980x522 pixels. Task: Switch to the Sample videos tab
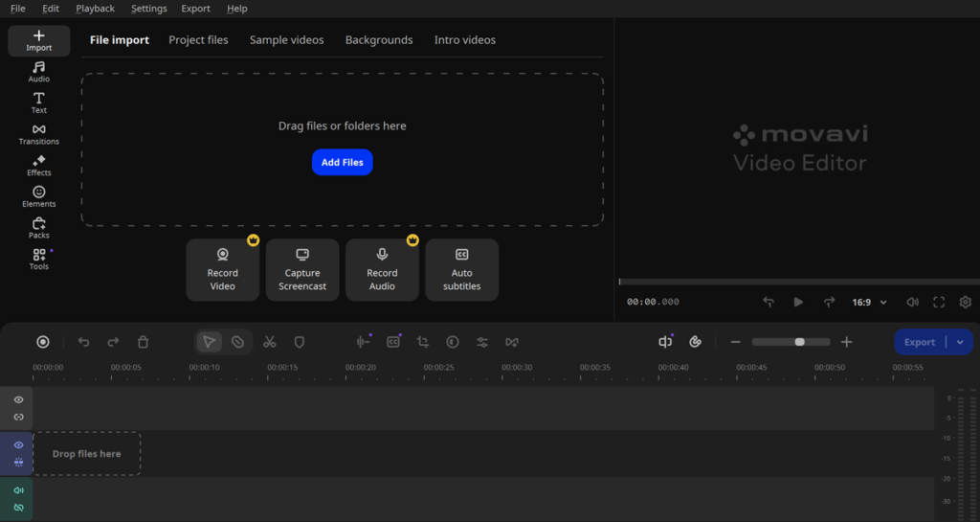pos(287,39)
